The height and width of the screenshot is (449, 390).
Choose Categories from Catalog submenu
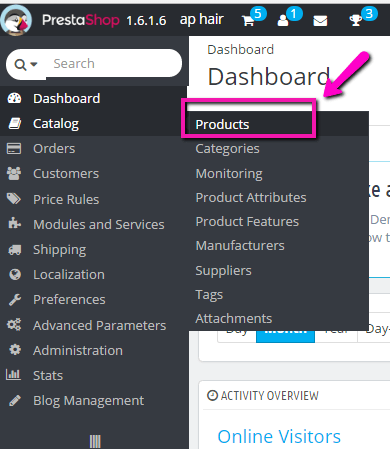(x=227, y=149)
